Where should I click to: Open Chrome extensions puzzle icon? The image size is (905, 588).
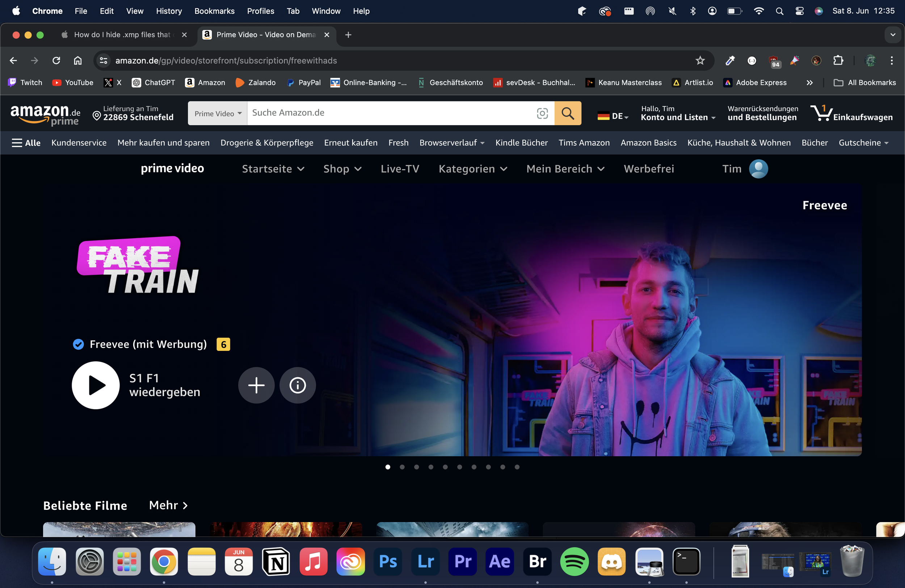(838, 60)
